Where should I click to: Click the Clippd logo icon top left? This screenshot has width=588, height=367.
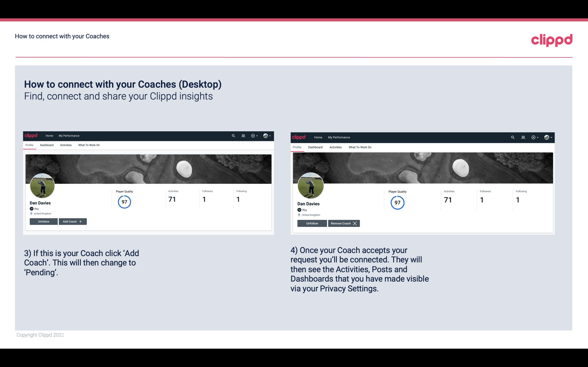(31, 135)
